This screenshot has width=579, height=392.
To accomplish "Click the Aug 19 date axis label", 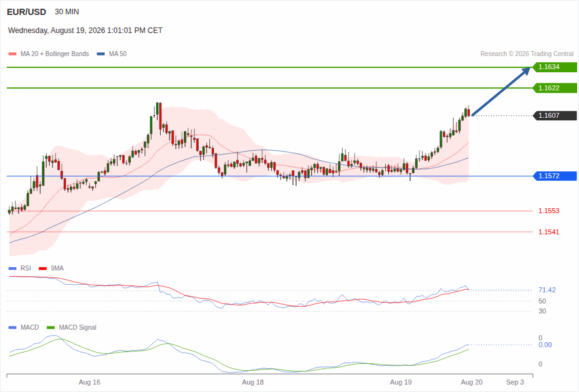I will [x=401, y=383].
